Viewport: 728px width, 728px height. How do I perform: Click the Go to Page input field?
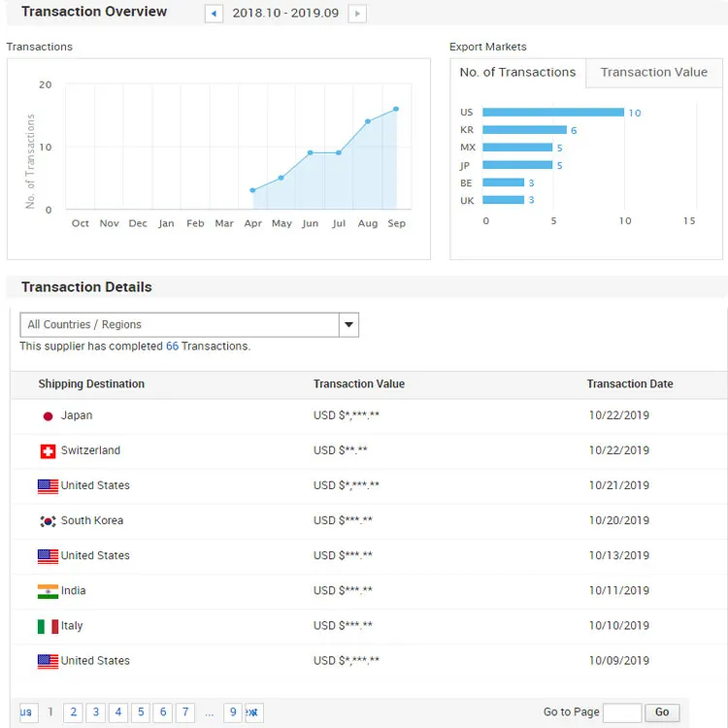pos(621,712)
